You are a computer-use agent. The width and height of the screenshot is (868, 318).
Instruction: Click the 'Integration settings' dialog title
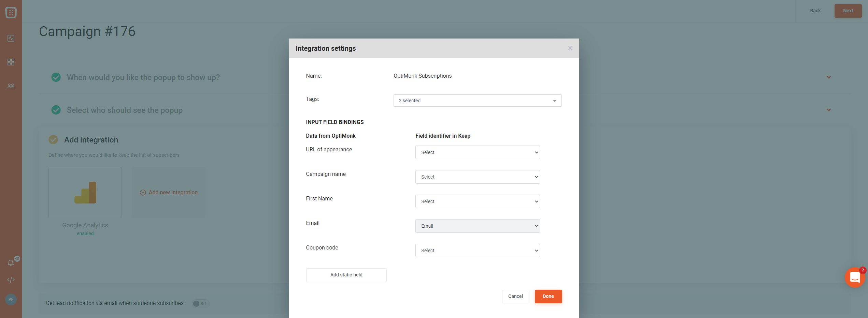pyautogui.click(x=326, y=48)
